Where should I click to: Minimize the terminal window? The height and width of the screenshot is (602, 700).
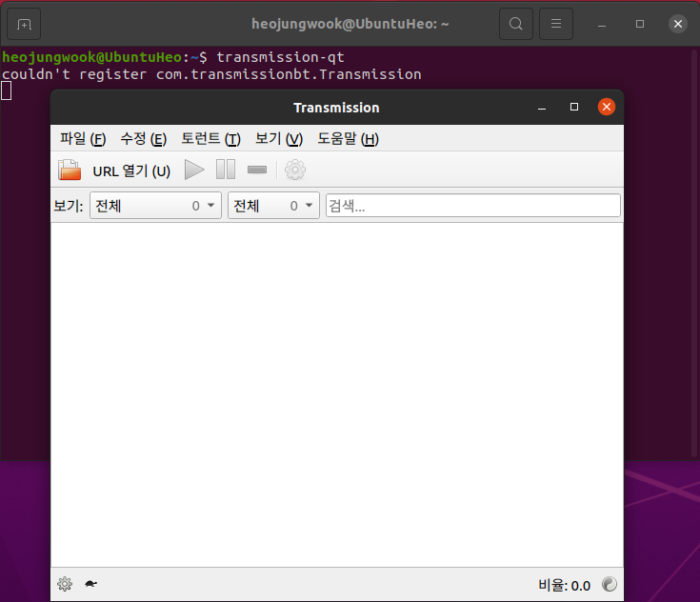602,25
